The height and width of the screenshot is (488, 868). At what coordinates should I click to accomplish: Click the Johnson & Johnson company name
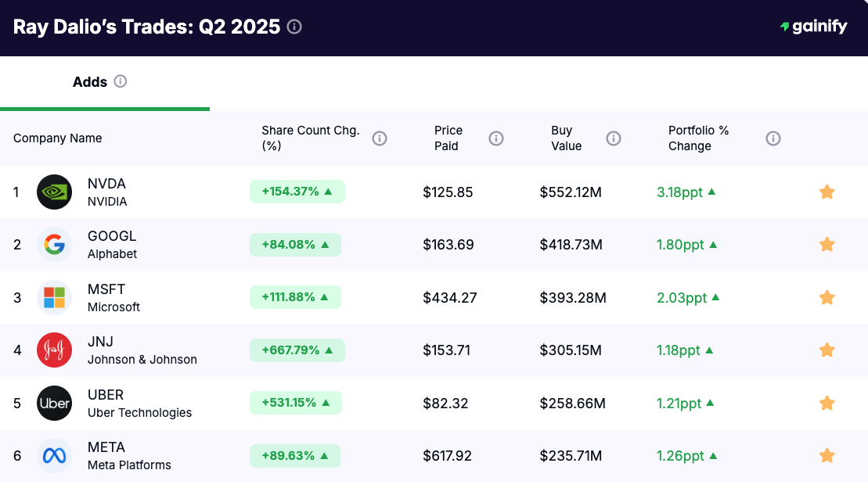click(x=142, y=360)
